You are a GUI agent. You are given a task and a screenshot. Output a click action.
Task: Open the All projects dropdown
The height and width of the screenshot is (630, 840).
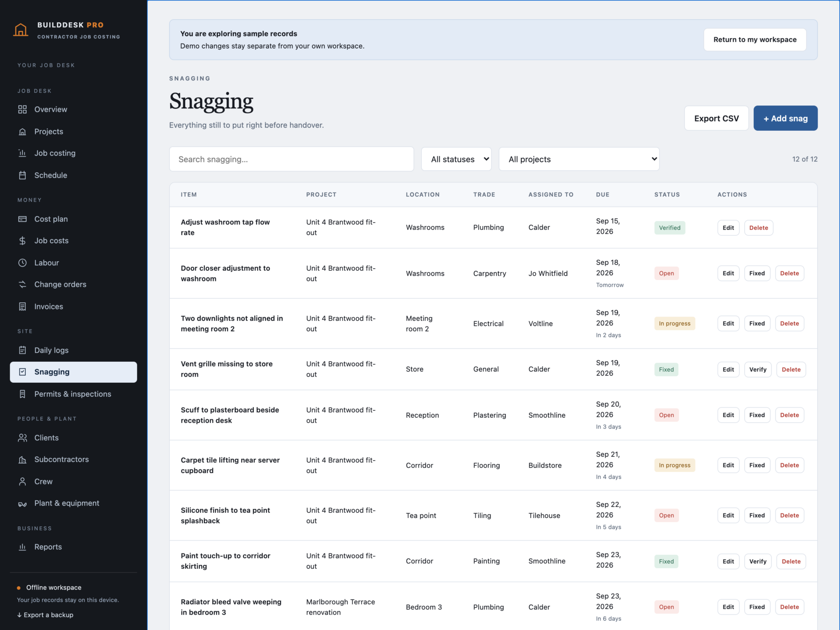click(x=579, y=159)
